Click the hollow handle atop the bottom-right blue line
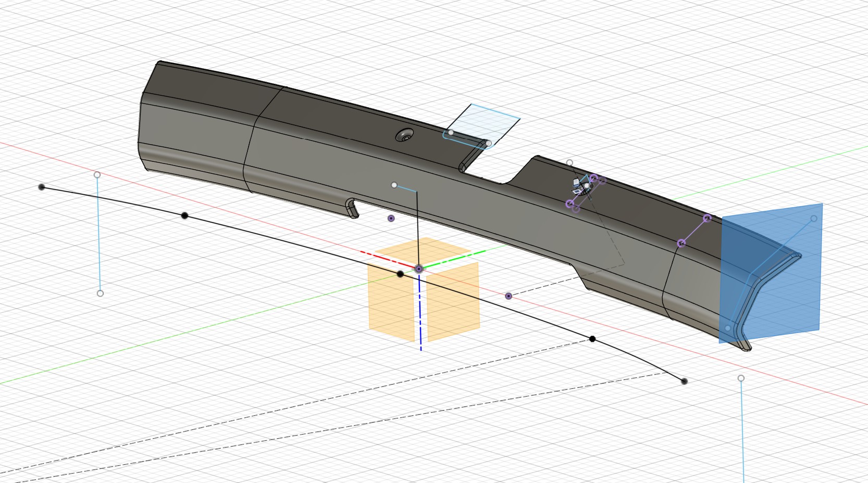 coord(741,378)
